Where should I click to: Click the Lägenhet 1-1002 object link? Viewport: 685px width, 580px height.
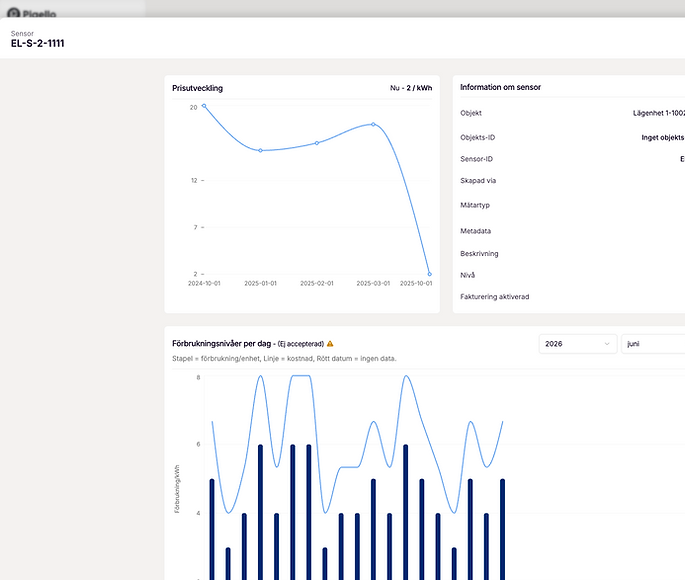pos(659,113)
